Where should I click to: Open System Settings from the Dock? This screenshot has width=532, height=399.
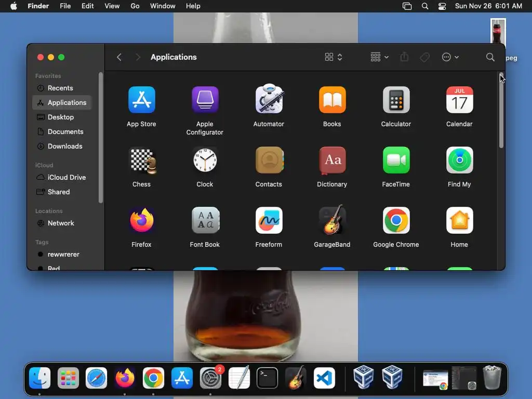[210, 378]
